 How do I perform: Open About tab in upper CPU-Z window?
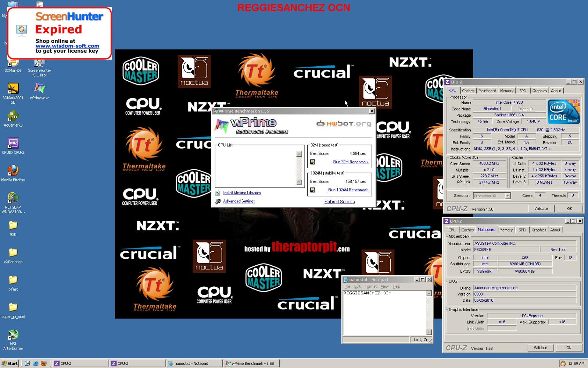pos(556,91)
